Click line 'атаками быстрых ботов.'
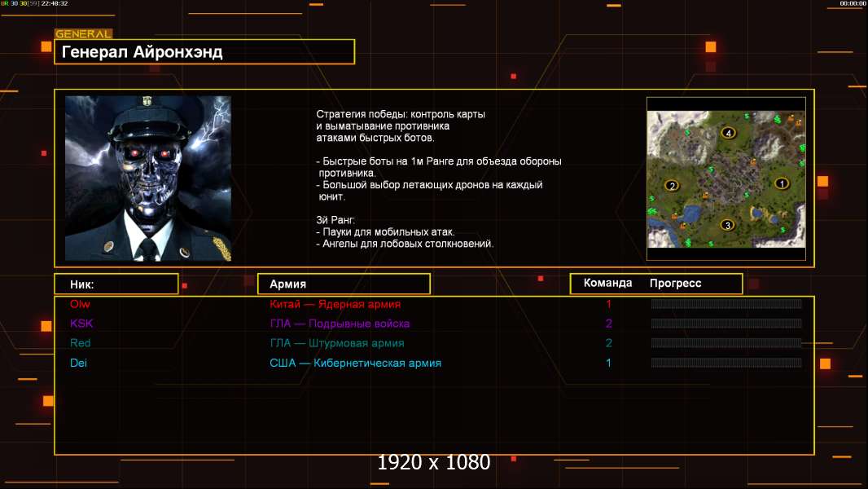Screen dimensions: 868x489 pos(375,138)
